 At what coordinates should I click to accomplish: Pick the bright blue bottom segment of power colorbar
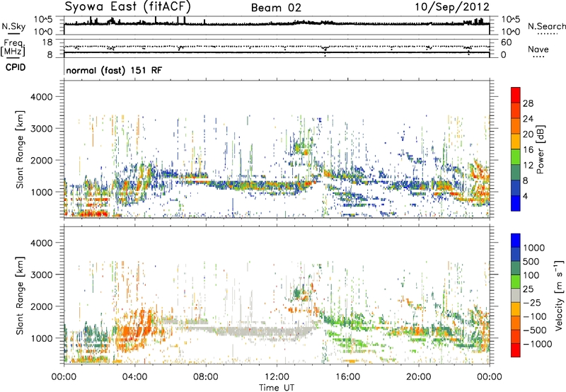point(516,203)
